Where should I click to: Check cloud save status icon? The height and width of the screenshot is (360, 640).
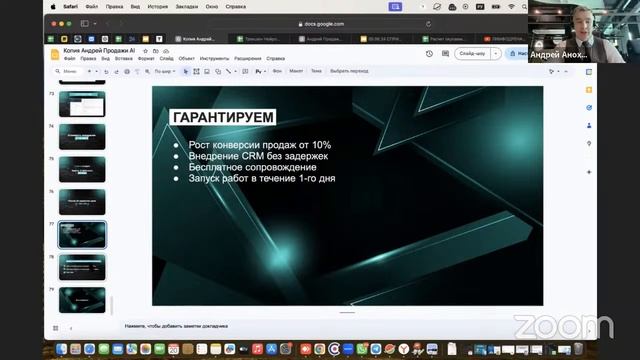(x=166, y=51)
